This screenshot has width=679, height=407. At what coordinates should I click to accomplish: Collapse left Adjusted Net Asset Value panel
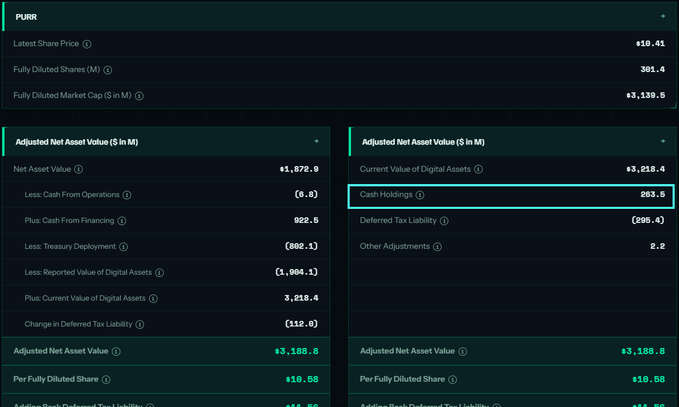(317, 141)
